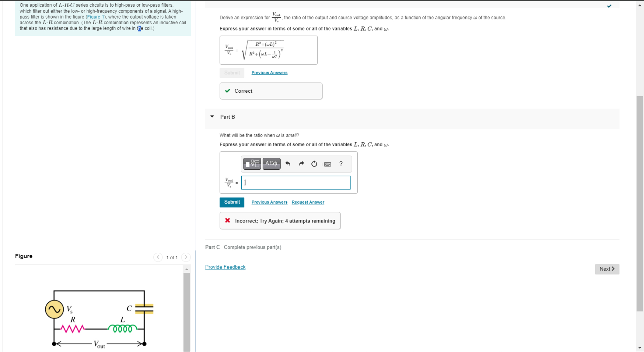The height and width of the screenshot is (352, 644).
Task: Submit the Part B answer
Action: point(232,202)
